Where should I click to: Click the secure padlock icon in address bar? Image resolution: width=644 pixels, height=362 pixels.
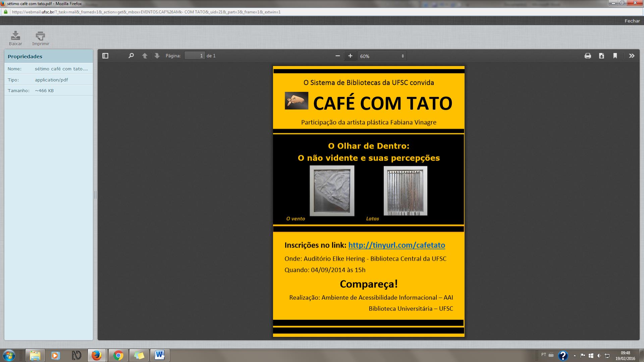[x=5, y=12]
